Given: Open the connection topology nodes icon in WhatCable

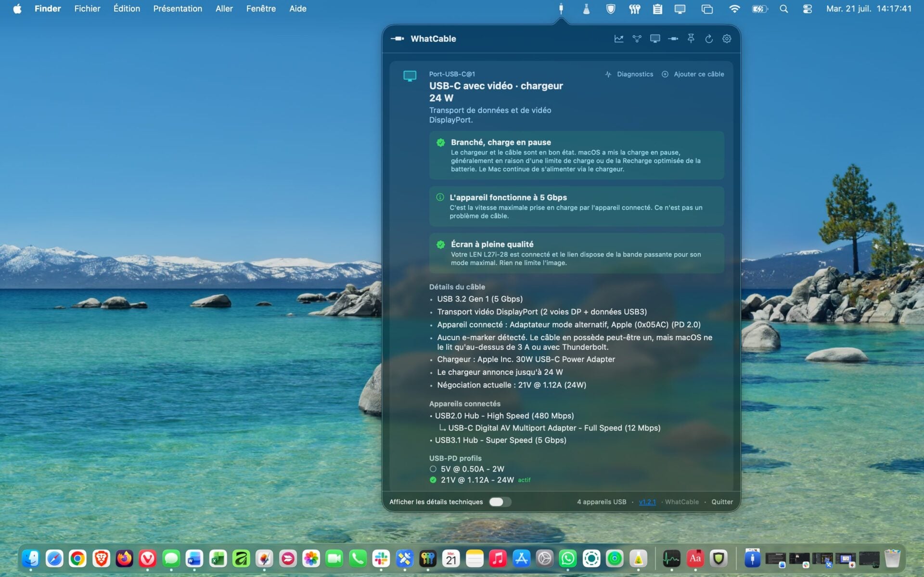Looking at the screenshot, I should click(x=637, y=38).
